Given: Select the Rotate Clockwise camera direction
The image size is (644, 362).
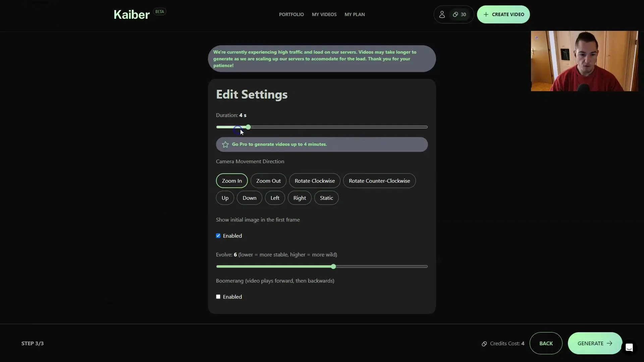Looking at the screenshot, I should click(x=315, y=180).
